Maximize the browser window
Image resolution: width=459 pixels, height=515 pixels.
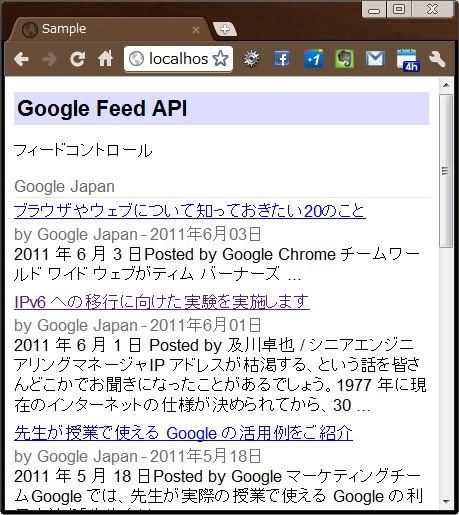point(399,9)
